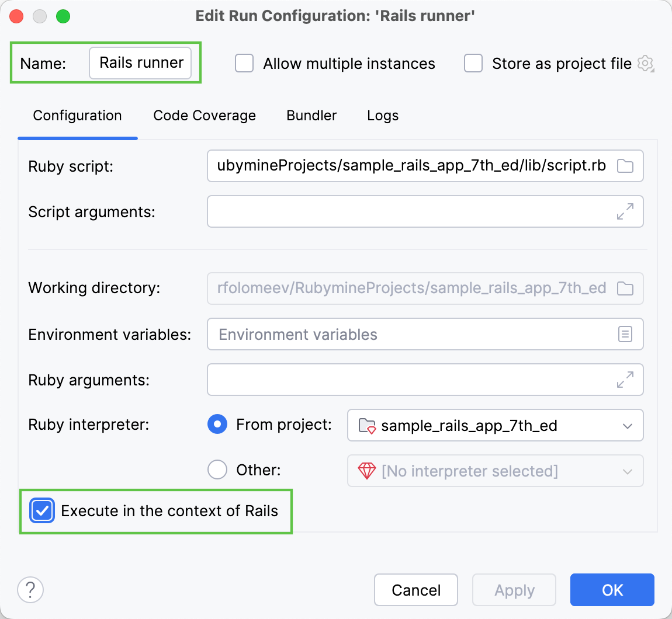This screenshot has height=619, width=672.
Task: Open the Working directory folder browser
Action: [625, 288]
